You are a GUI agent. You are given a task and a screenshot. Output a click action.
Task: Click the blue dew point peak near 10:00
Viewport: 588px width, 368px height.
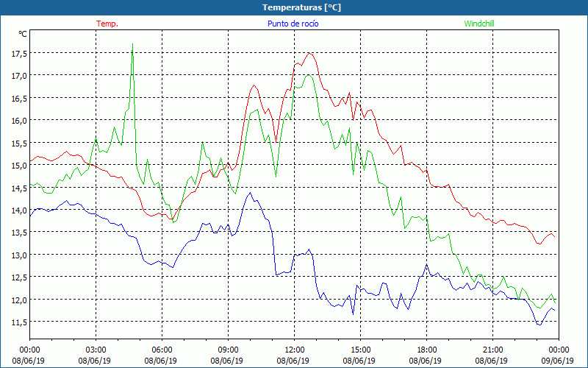click(250, 193)
